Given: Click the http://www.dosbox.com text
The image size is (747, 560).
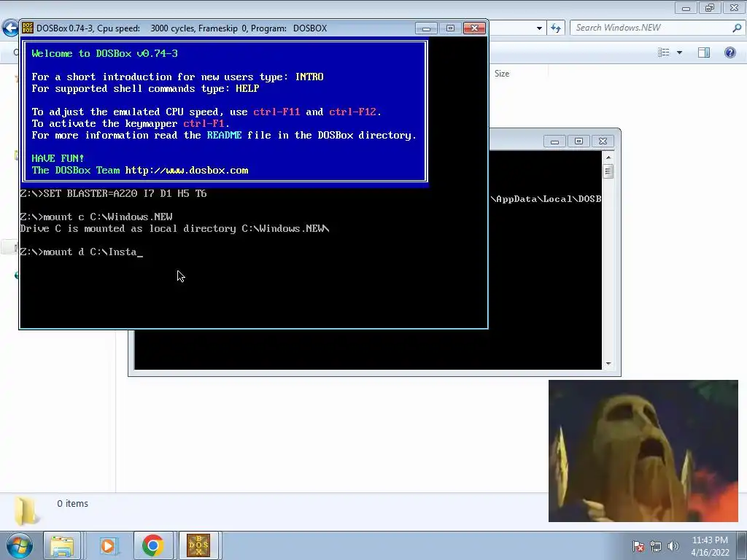Looking at the screenshot, I should pos(187,171).
